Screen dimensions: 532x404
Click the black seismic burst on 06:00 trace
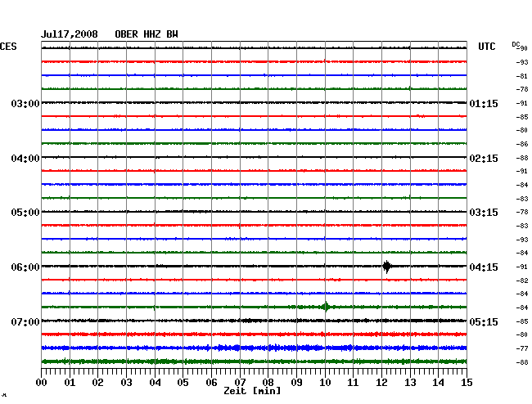tap(387, 267)
